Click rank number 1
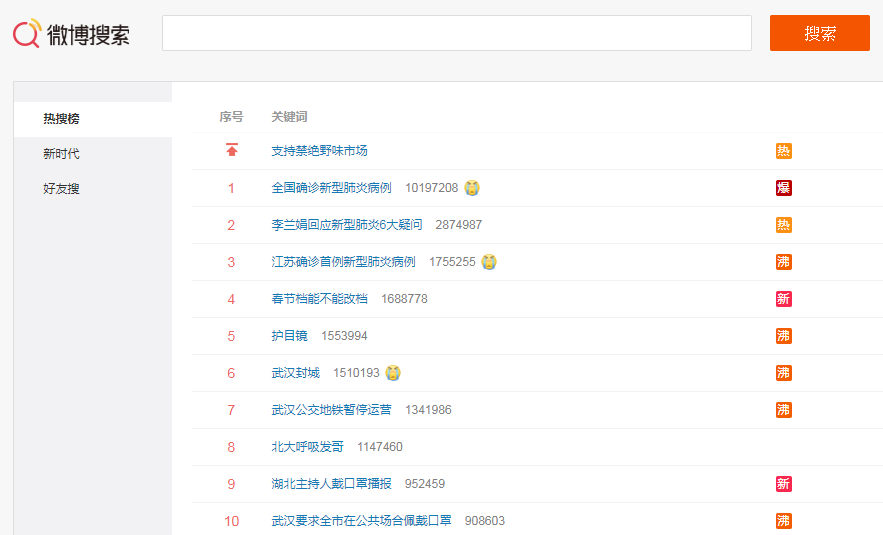Image resolution: width=883 pixels, height=535 pixels. click(x=231, y=188)
